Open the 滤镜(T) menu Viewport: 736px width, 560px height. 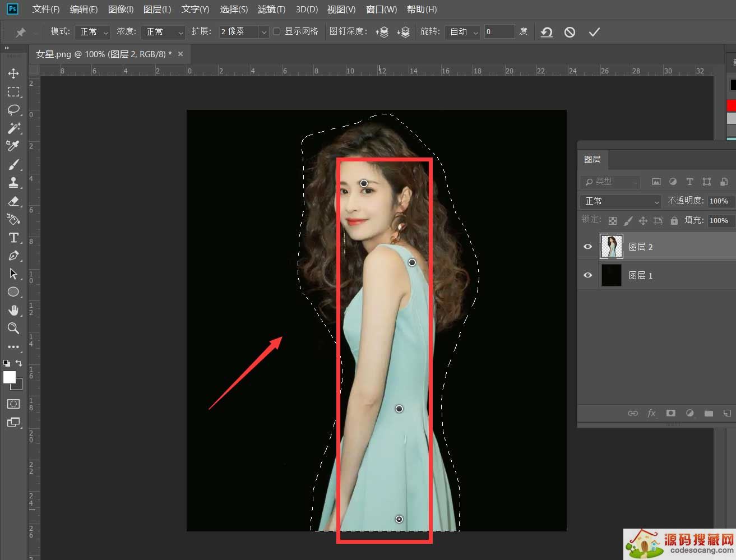pyautogui.click(x=271, y=10)
